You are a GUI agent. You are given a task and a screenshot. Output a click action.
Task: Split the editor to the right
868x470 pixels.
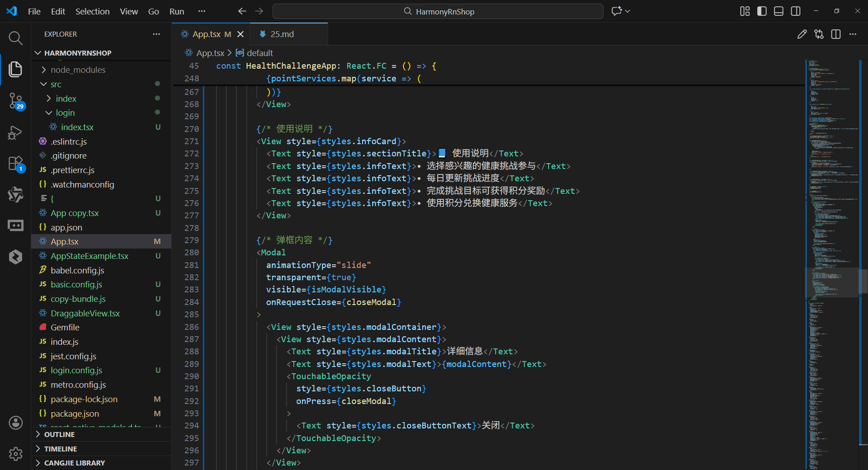pyautogui.click(x=836, y=34)
